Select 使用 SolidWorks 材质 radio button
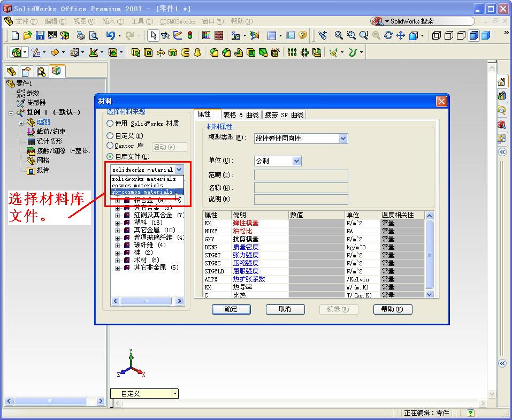Viewport: 512px width, 420px height. coord(110,124)
